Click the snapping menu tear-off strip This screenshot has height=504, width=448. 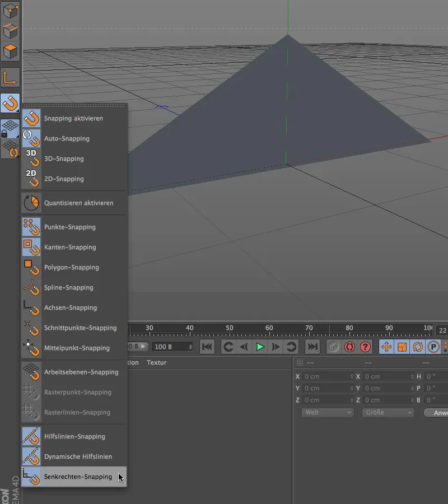[x=74, y=105]
